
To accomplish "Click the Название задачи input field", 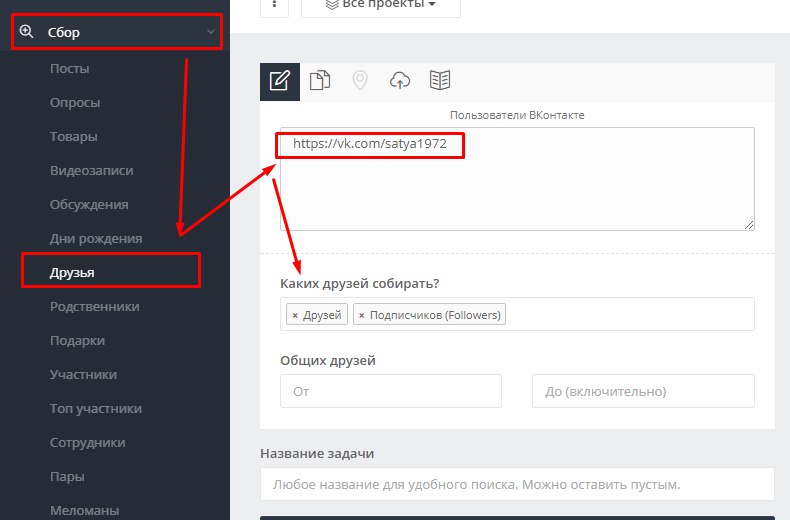I will click(x=517, y=484).
